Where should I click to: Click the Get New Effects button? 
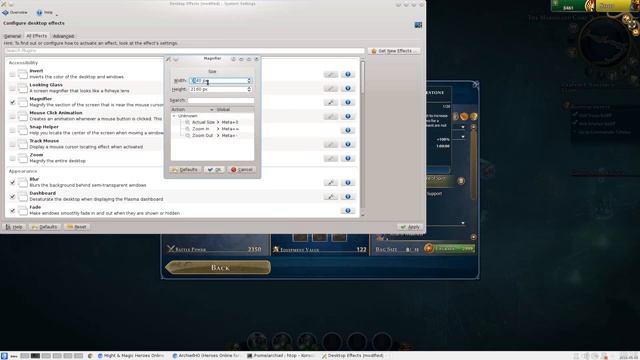pyautogui.click(x=394, y=51)
